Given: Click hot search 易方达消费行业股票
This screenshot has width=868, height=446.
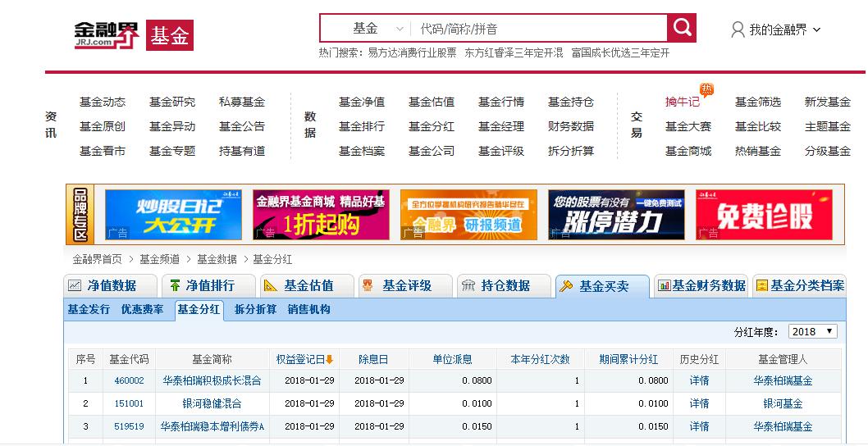Looking at the screenshot, I should pos(413,53).
